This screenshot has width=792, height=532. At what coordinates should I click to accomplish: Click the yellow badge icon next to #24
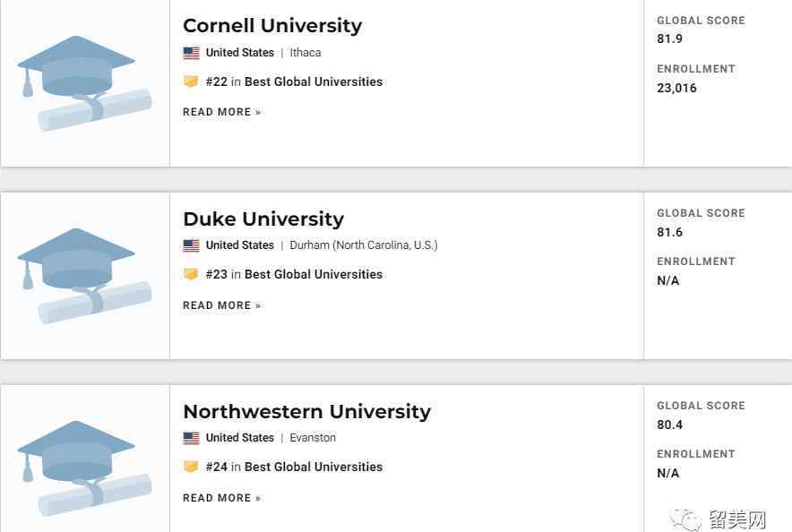tap(191, 467)
